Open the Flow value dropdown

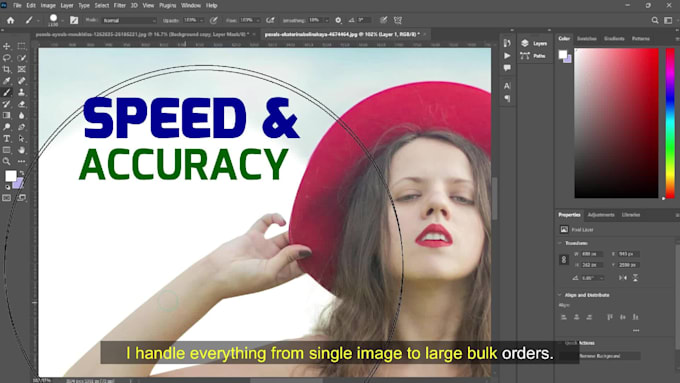(x=258, y=20)
